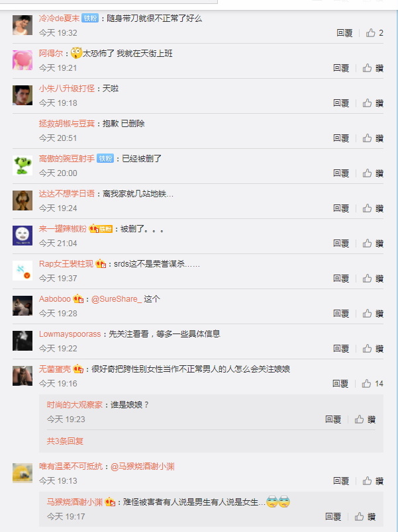The image size is (398, 532).
Task: Open the @SureShare_ mention link
Action: click(117, 299)
